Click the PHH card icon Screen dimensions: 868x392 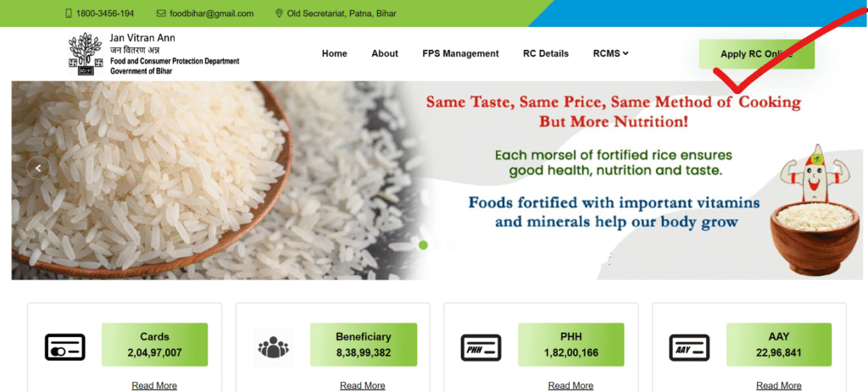[481, 347]
